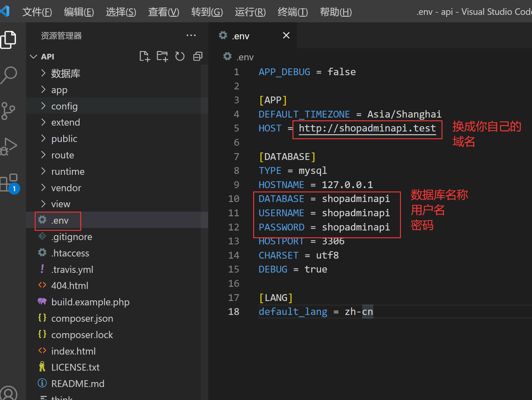Click the New File icon in explorer
Image resolution: width=532 pixels, height=400 pixels.
(x=144, y=56)
